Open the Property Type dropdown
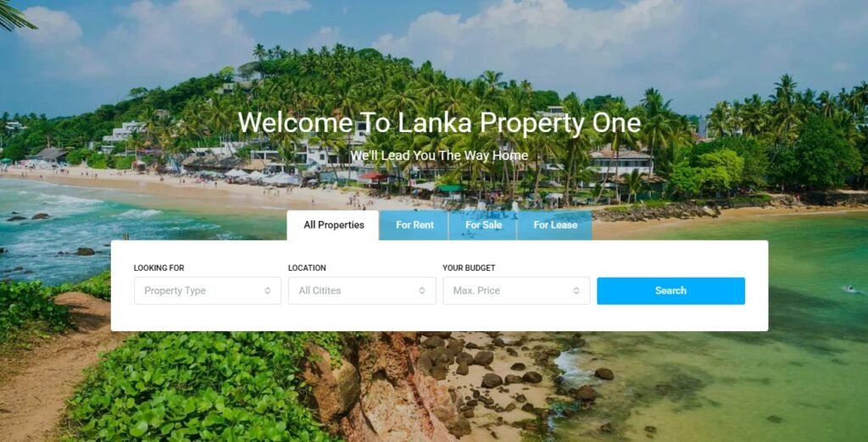Viewport: 868px width, 442px height. click(208, 290)
